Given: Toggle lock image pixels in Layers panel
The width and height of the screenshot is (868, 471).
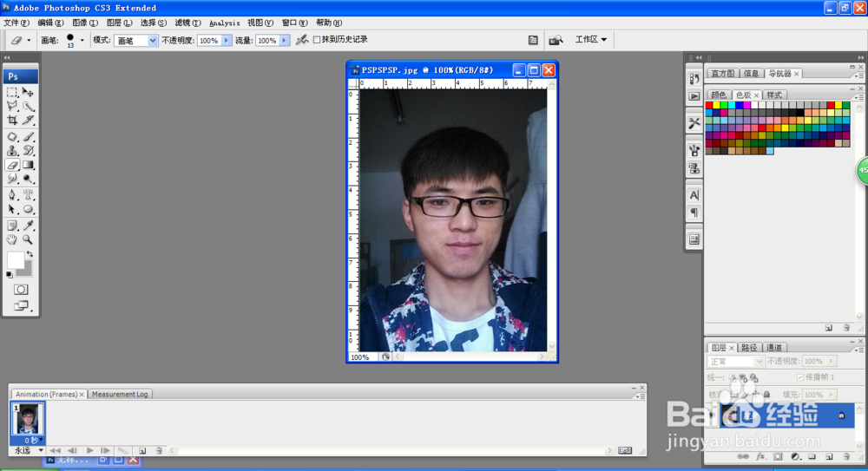Looking at the screenshot, I should pos(745,395).
